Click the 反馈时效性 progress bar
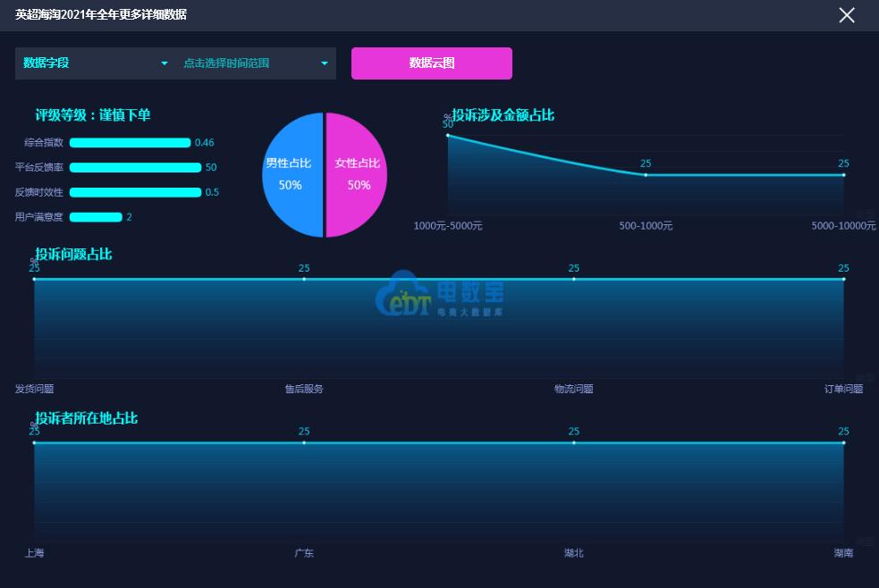 pos(135,192)
